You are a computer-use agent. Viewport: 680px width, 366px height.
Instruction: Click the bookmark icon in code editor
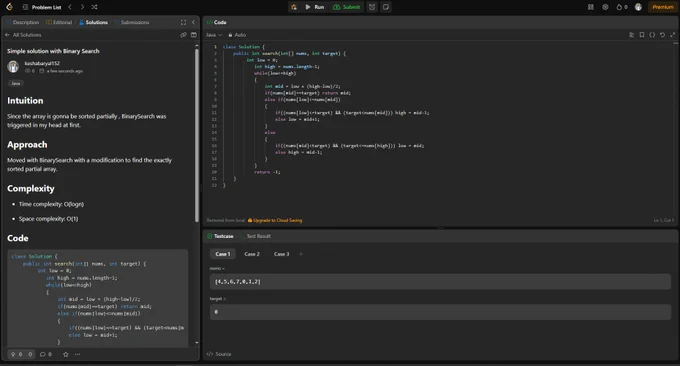click(x=642, y=35)
